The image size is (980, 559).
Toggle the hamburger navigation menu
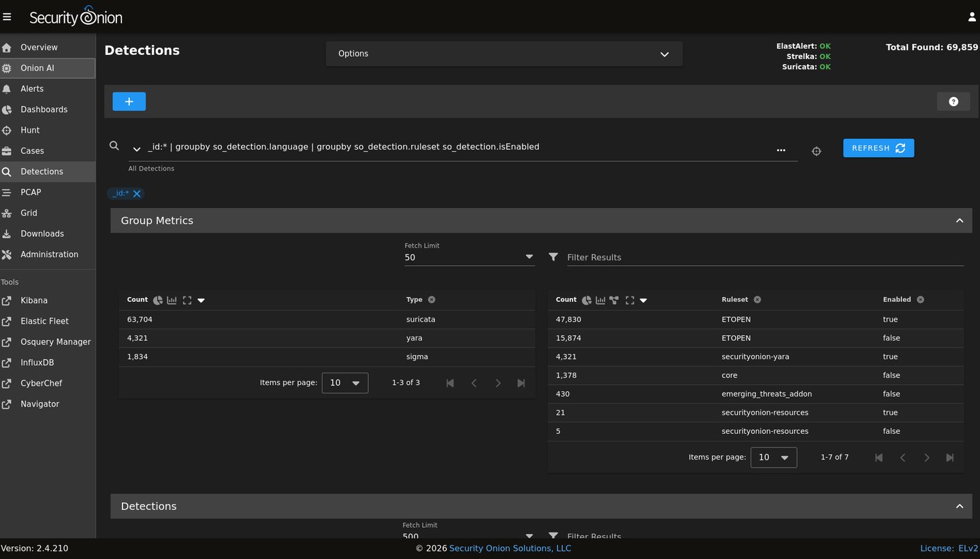[x=7, y=17]
